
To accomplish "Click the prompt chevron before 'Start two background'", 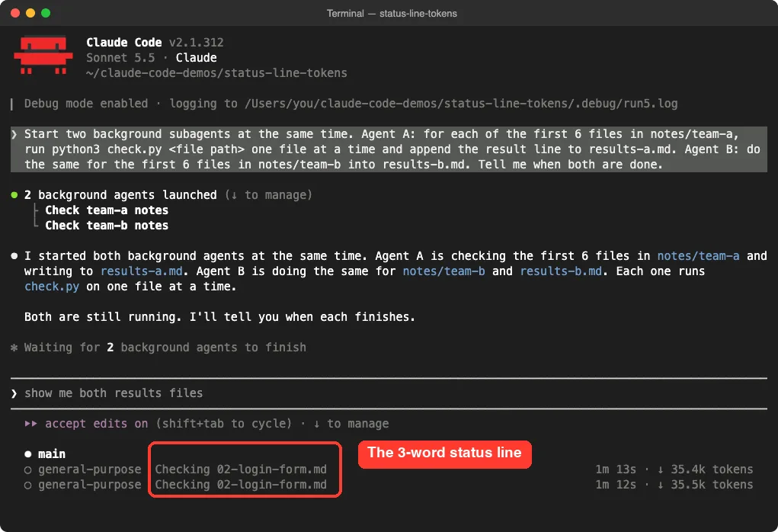I will click(14, 134).
